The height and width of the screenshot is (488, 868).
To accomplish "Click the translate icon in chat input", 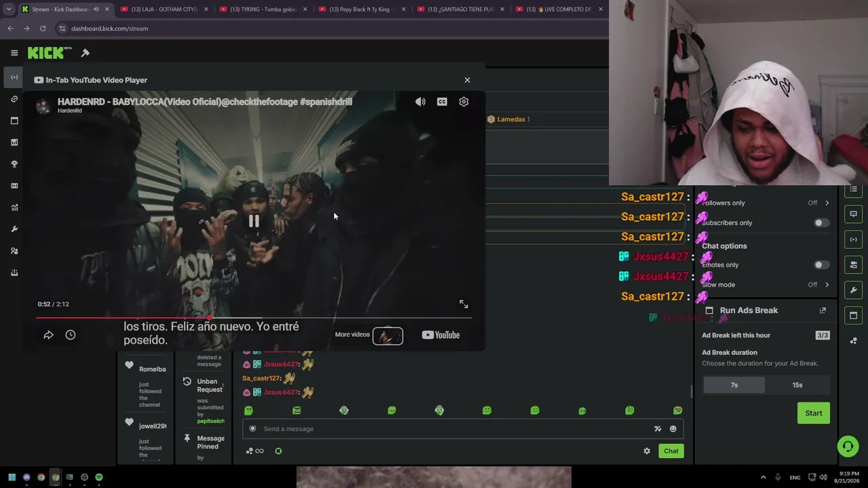I will 657,428.
